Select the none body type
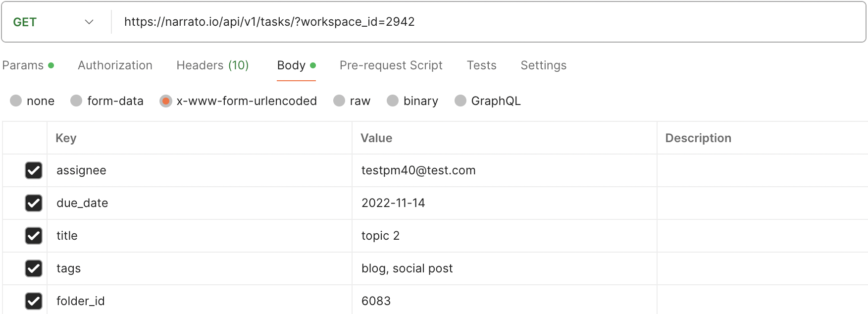The width and height of the screenshot is (868, 314). [16, 101]
